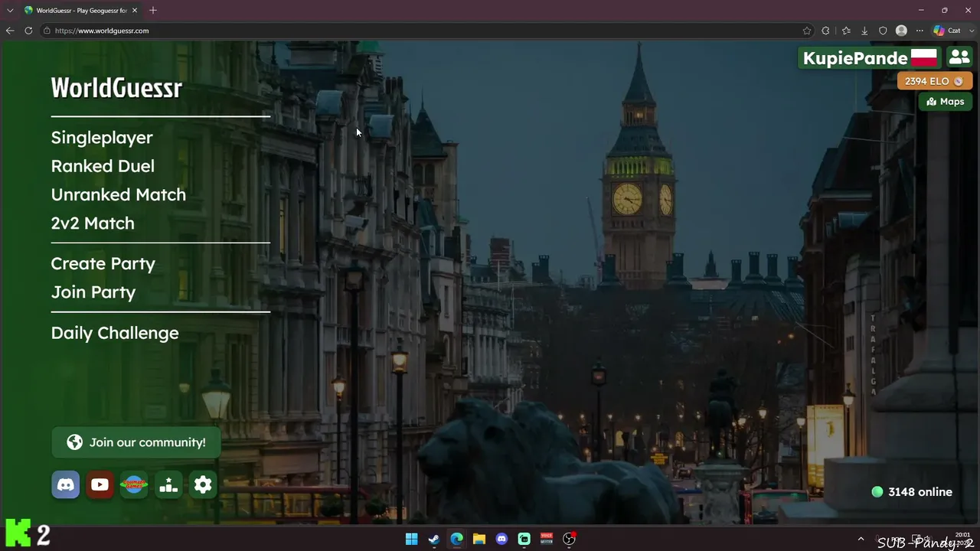Open the Voicemeeter taskbar icon

click(547, 539)
